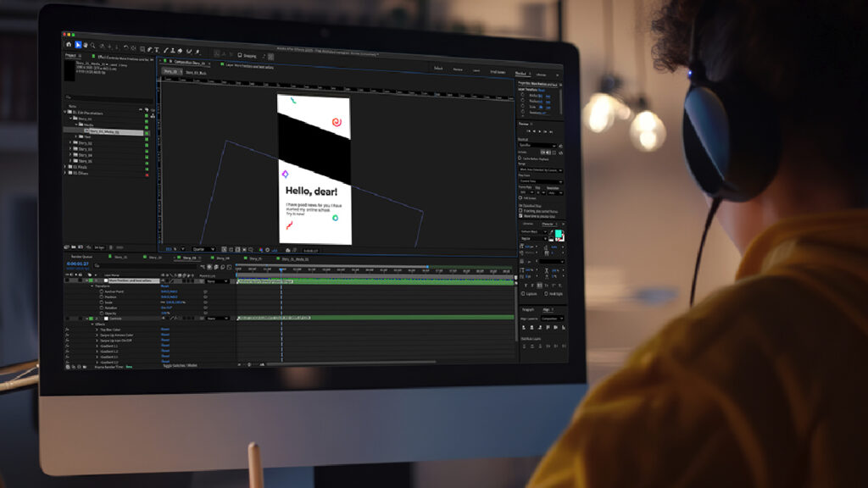Select Story_01_Media_01 in Project panel
This screenshot has height=488, width=868.
pos(103,131)
